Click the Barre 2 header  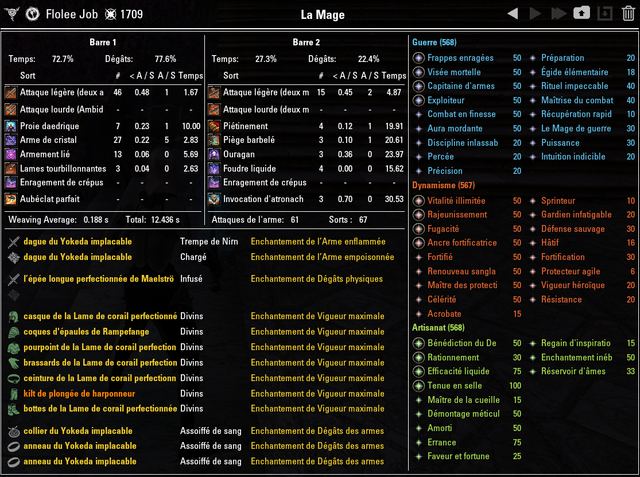(x=306, y=42)
